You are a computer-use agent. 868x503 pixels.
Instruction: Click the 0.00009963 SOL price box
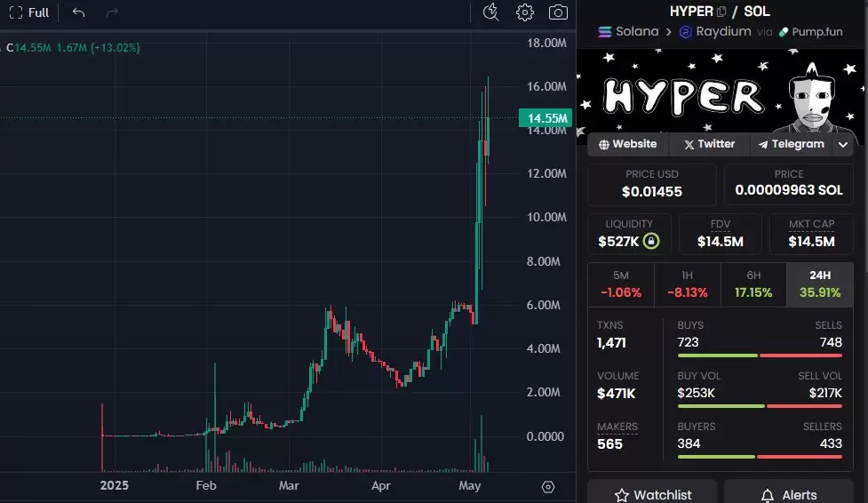pos(789,184)
